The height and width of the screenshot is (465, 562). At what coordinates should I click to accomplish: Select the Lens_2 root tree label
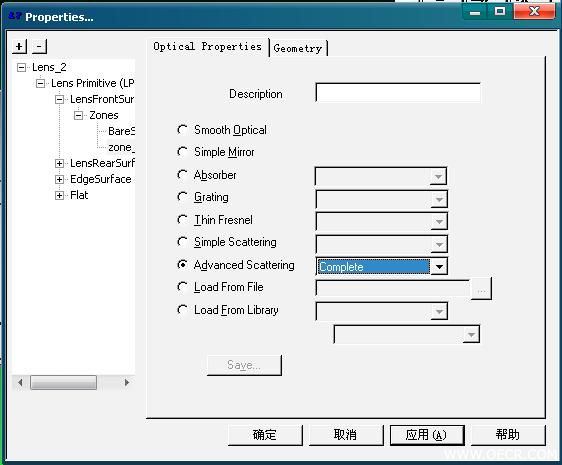pos(49,67)
